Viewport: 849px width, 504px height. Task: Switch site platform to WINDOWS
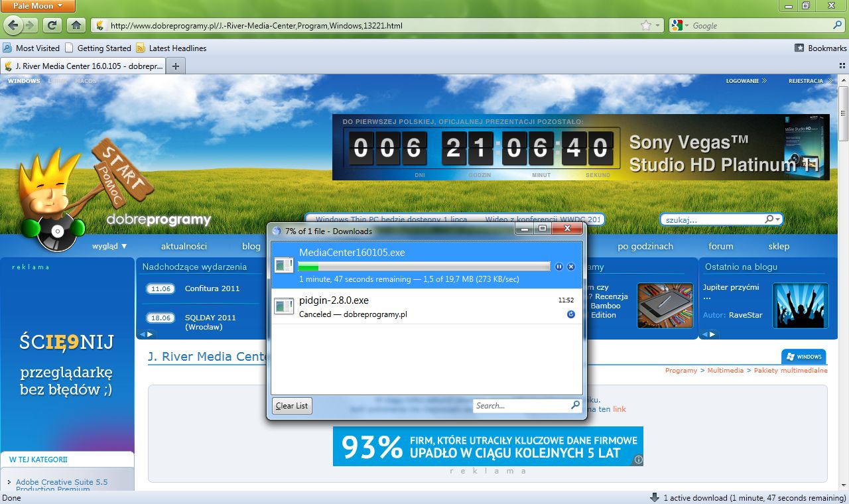[x=24, y=81]
